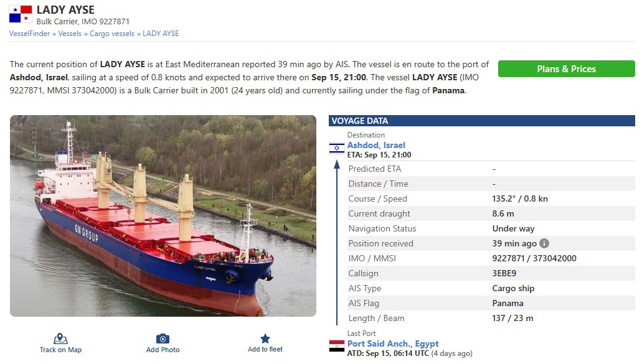The image size is (642, 364).
Task: Click the Israel flag icon at Destination
Action: [x=337, y=148]
